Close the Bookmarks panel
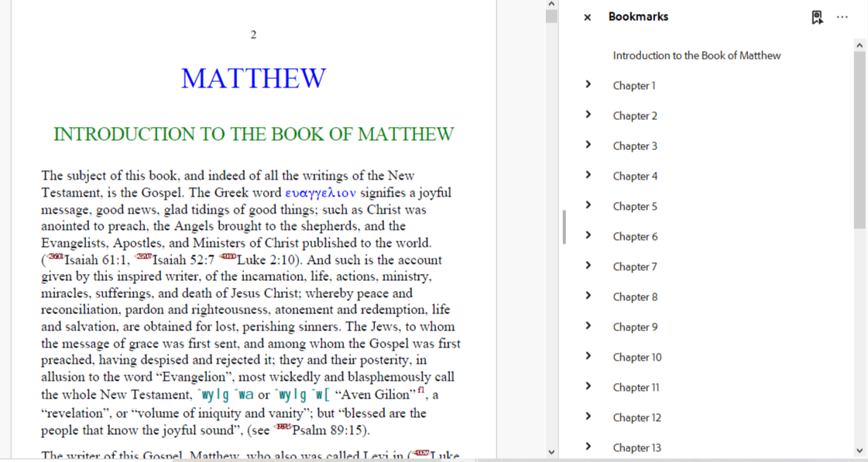868x462 pixels. pyautogui.click(x=587, y=17)
